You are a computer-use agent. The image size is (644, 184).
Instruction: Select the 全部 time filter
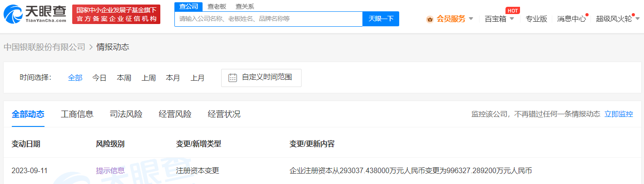[75, 78]
